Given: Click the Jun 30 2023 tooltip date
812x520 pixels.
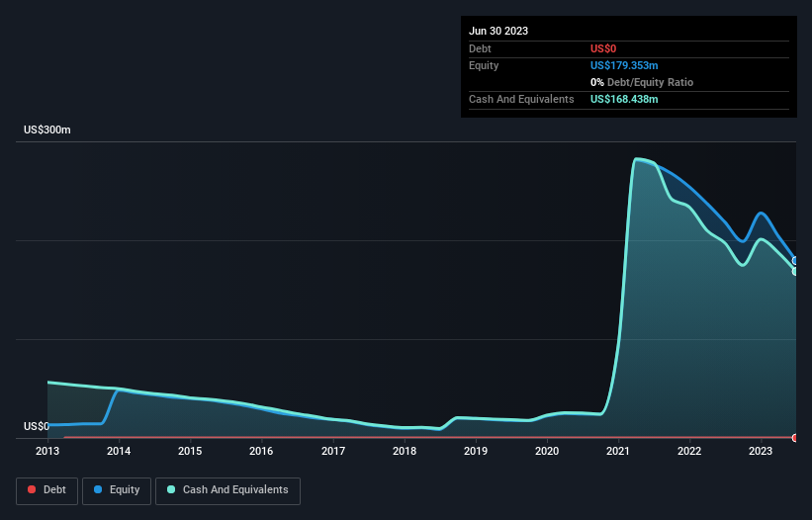Looking at the screenshot, I should (498, 31).
